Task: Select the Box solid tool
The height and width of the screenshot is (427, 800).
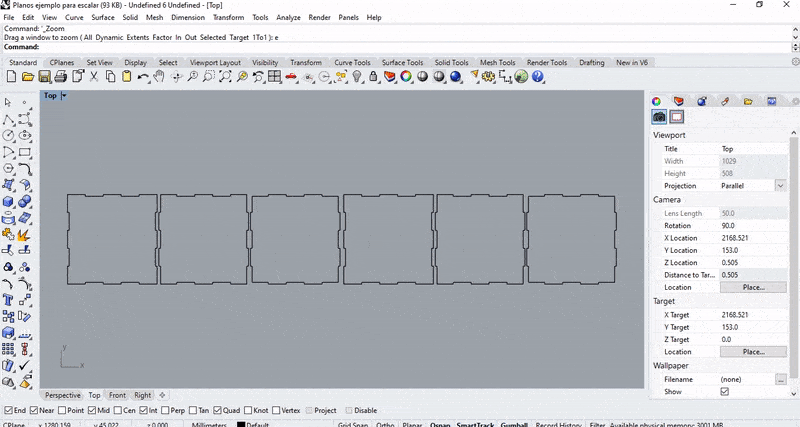Action: 8,202
